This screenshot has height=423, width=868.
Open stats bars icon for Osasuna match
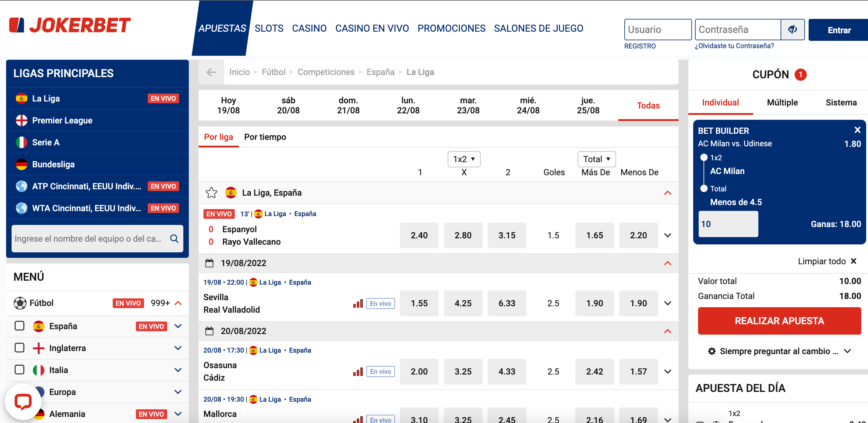coord(358,371)
